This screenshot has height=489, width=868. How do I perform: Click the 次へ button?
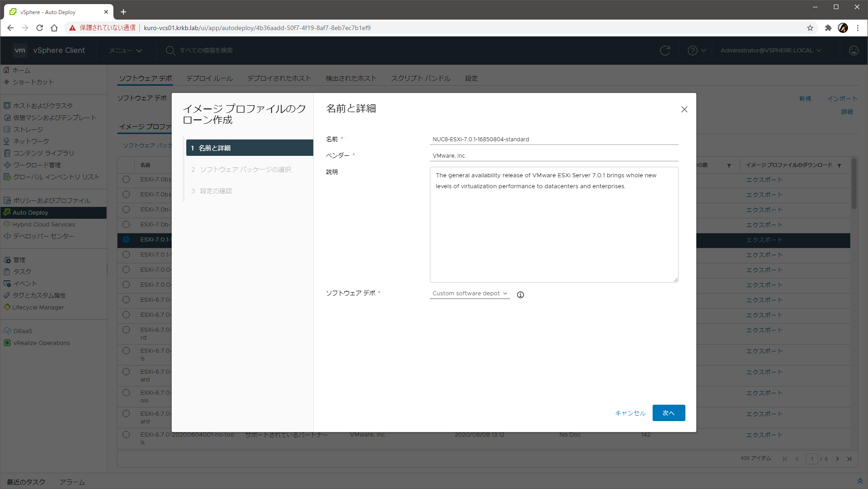(x=668, y=413)
